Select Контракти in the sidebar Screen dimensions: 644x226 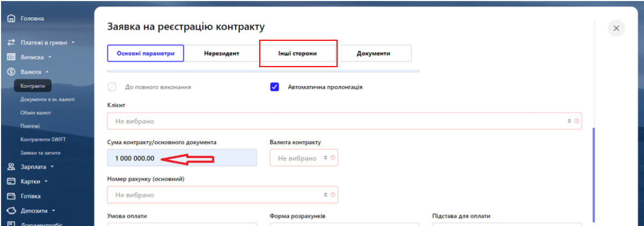click(x=33, y=86)
